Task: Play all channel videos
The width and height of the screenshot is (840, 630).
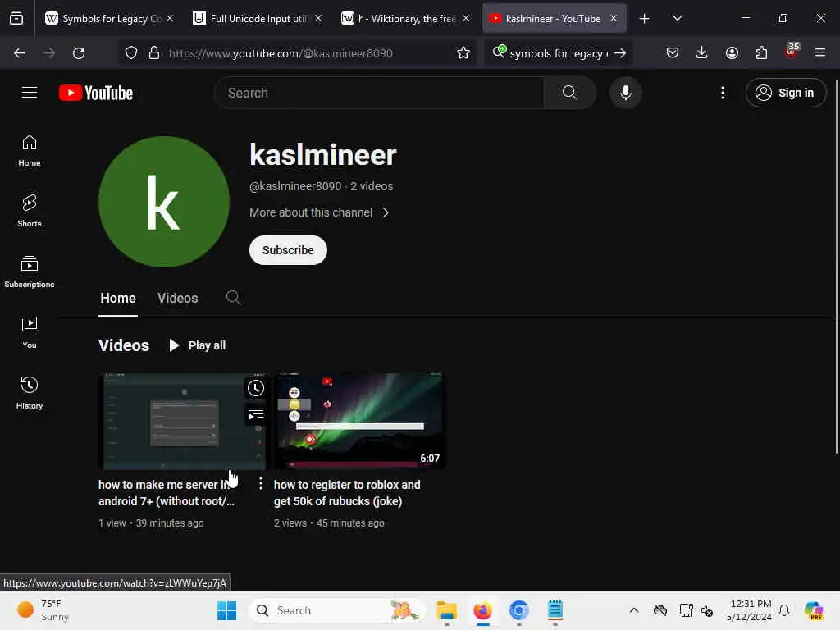Action: pos(198,345)
